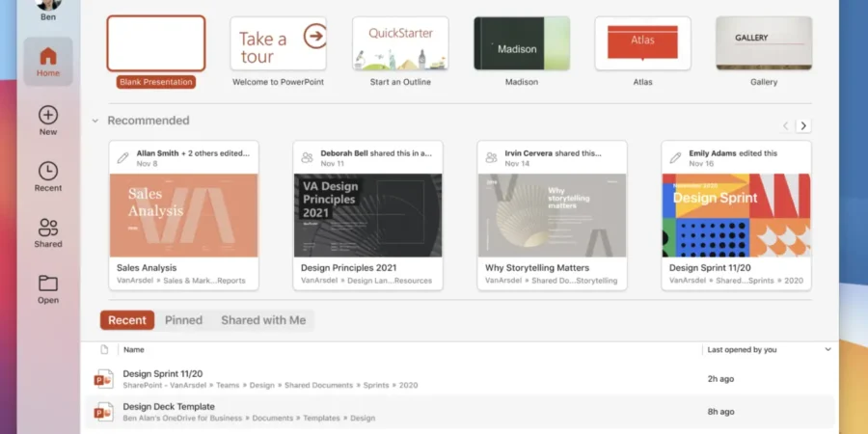Click Design Principles 2021 card title

click(349, 268)
